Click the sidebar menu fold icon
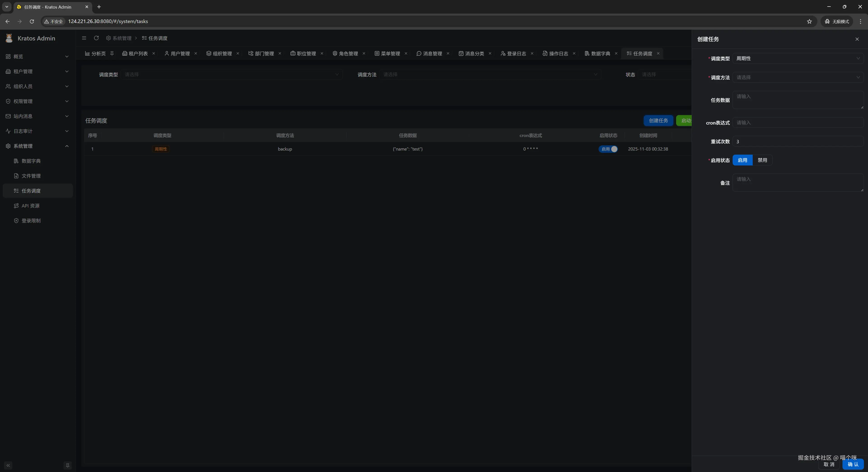 [84, 38]
